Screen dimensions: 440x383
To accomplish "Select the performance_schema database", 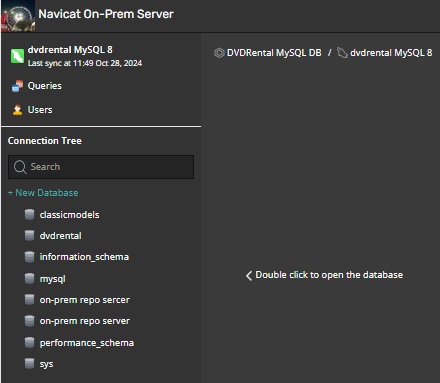I will [87, 343].
